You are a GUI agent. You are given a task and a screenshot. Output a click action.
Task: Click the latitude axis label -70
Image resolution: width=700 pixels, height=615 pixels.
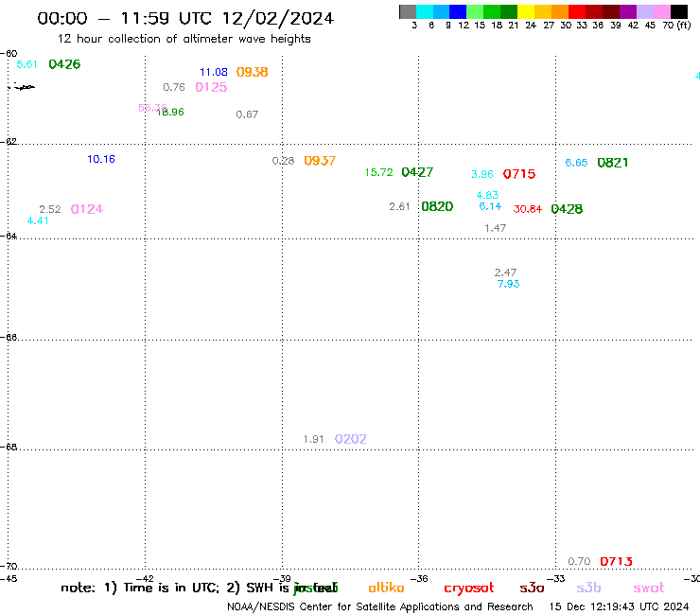coord(9,567)
